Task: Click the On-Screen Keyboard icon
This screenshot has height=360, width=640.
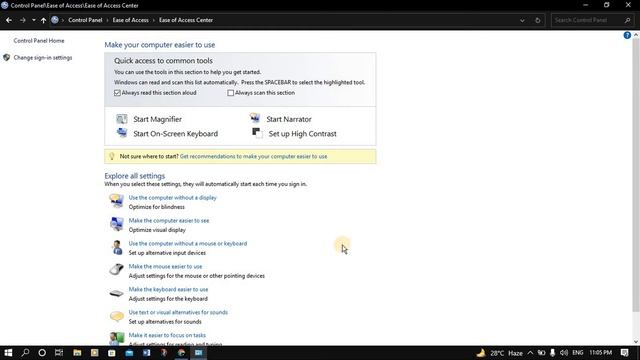Action: click(x=122, y=133)
